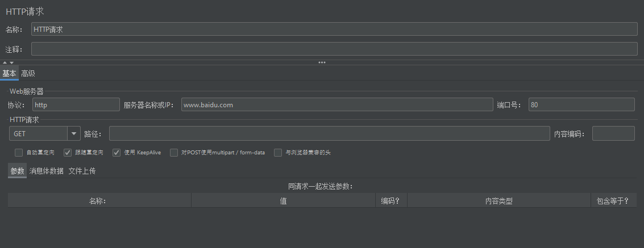Uncheck the 跟随重定向 checkbox
This screenshot has width=644, height=248.
pos(68,153)
